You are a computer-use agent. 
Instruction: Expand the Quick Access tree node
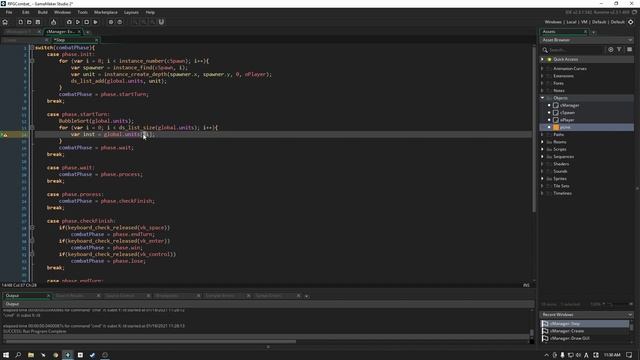tap(542, 60)
